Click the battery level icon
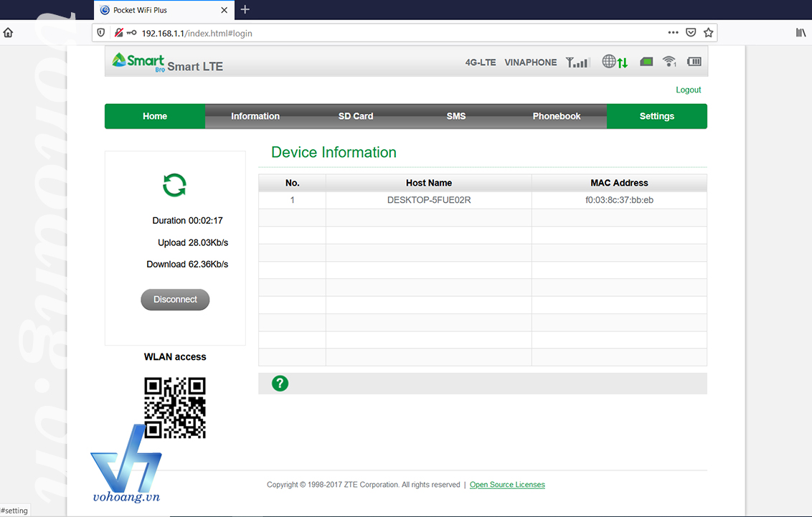The width and height of the screenshot is (812, 517). click(694, 62)
